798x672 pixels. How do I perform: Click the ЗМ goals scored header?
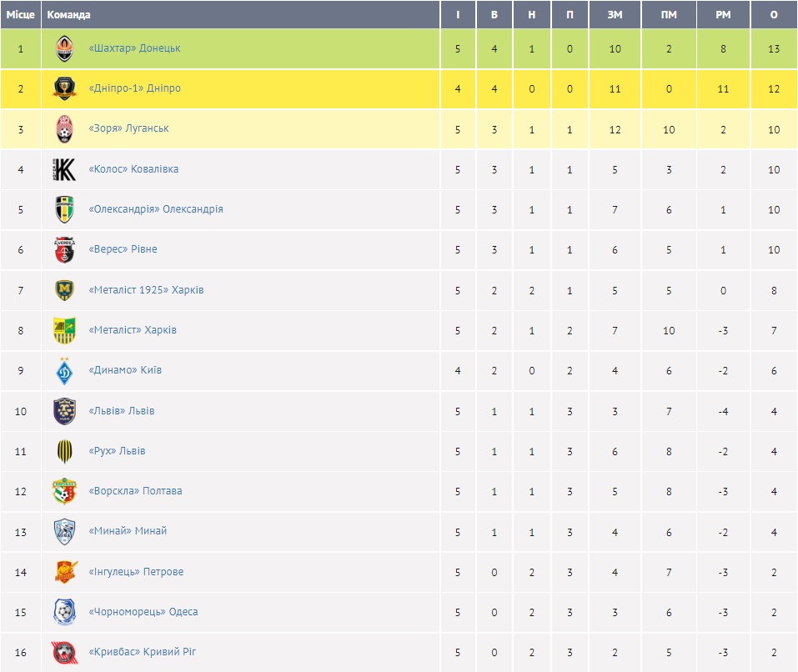coord(615,15)
